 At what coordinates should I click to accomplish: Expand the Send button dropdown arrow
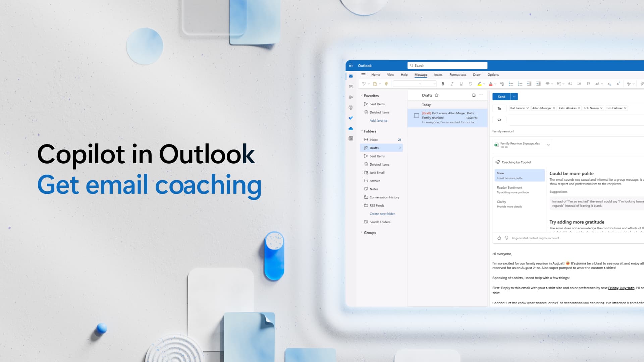514,96
